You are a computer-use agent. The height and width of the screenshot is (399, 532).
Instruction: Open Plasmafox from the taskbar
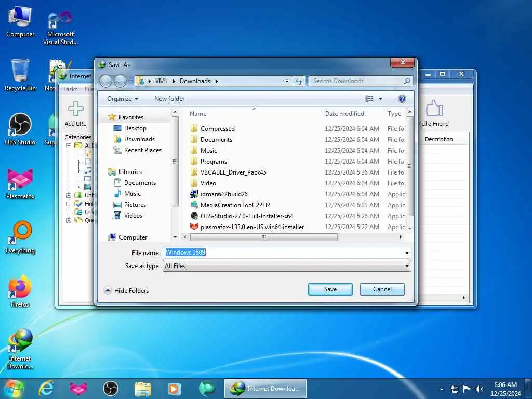click(78, 389)
